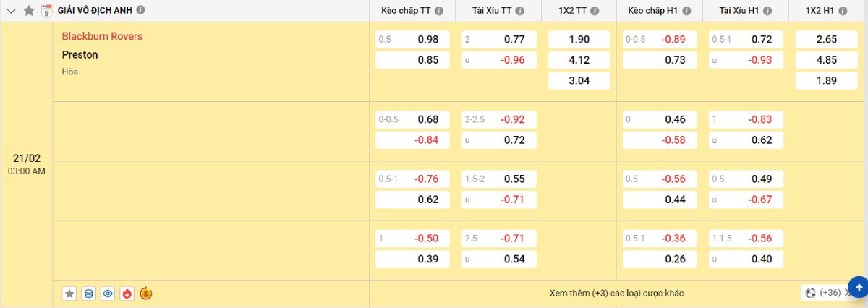Select the Tài Xỉu H1 column header
This screenshot has width=868, height=308.
pos(740,11)
